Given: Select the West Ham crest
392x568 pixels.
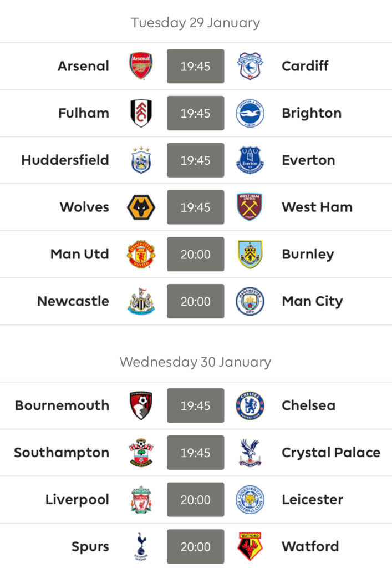Looking at the screenshot, I should click(250, 207).
